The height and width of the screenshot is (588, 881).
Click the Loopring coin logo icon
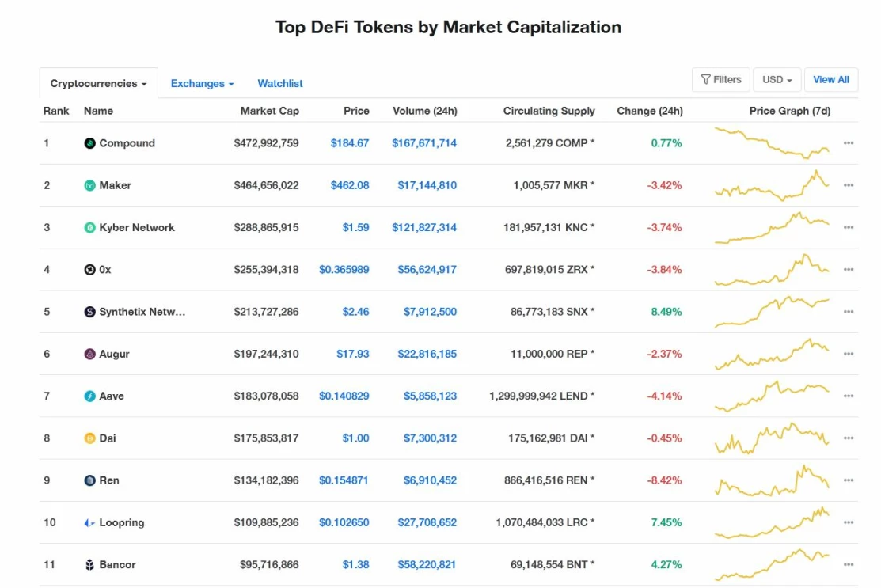[x=90, y=523]
